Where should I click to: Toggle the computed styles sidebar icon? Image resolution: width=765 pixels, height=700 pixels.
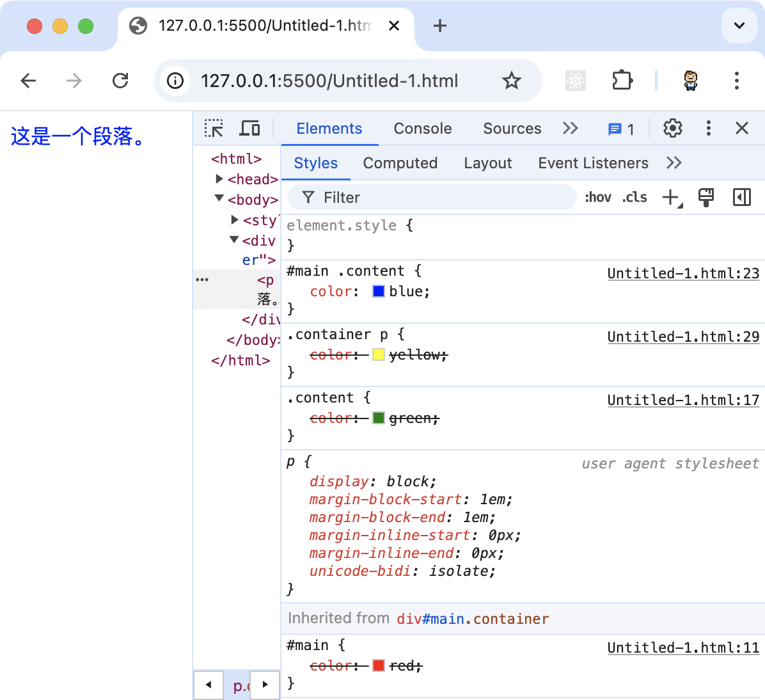coord(741,198)
